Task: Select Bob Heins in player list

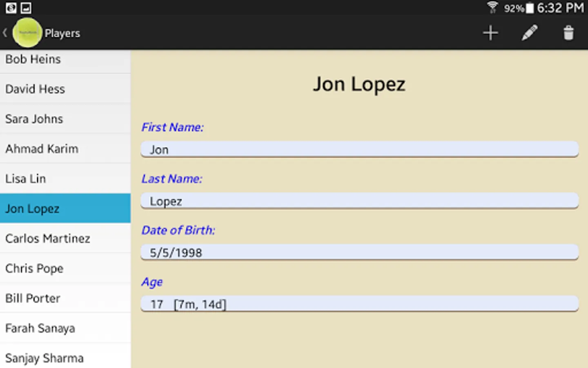Action: pos(65,60)
